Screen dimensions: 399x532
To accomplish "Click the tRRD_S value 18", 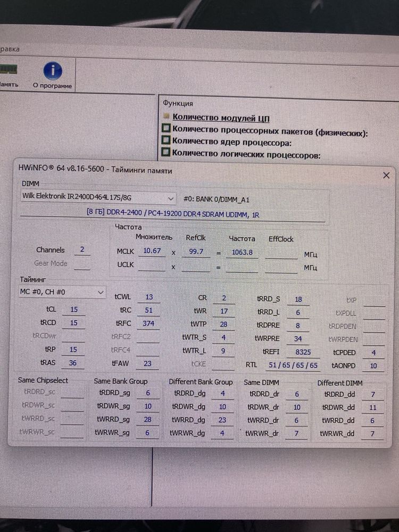I will click(x=298, y=300).
